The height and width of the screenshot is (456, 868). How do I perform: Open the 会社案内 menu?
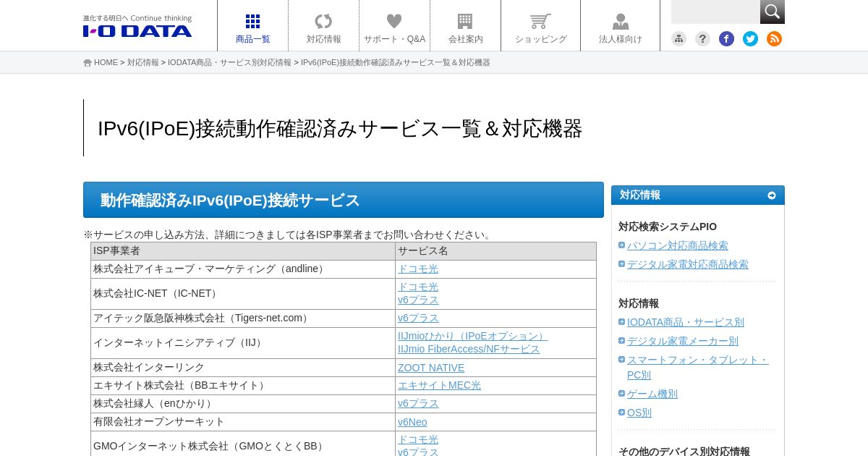tap(466, 26)
